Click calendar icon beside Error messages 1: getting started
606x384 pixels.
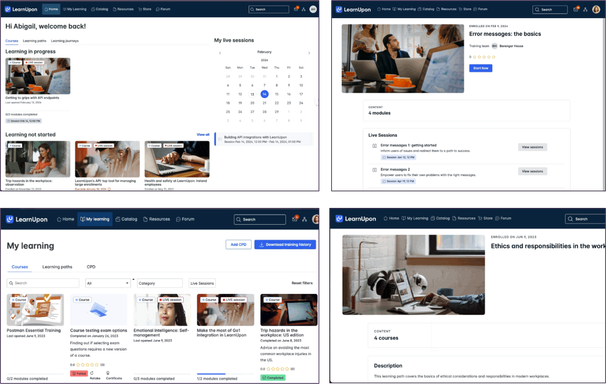pyautogui.click(x=374, y=146)
